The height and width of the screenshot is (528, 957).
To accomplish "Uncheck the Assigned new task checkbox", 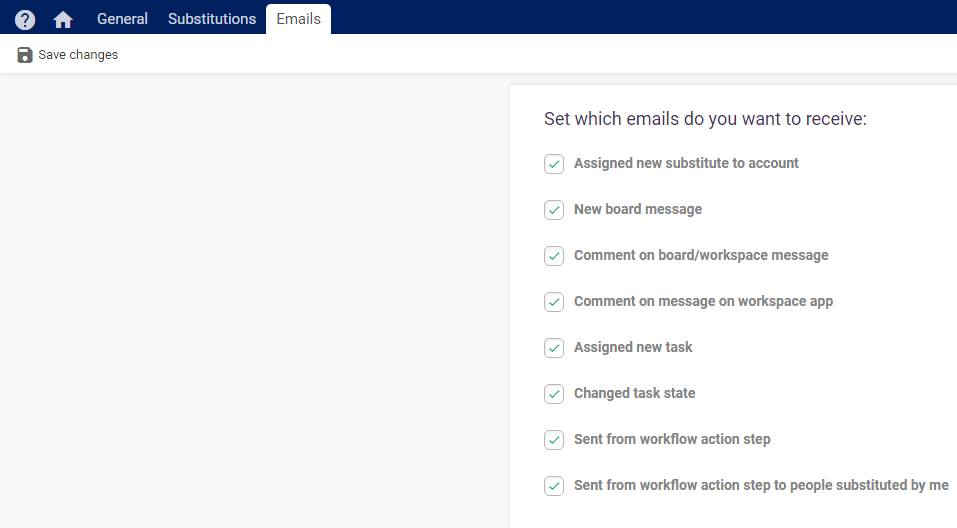I will pyautogui.click(x=554, y=348).
